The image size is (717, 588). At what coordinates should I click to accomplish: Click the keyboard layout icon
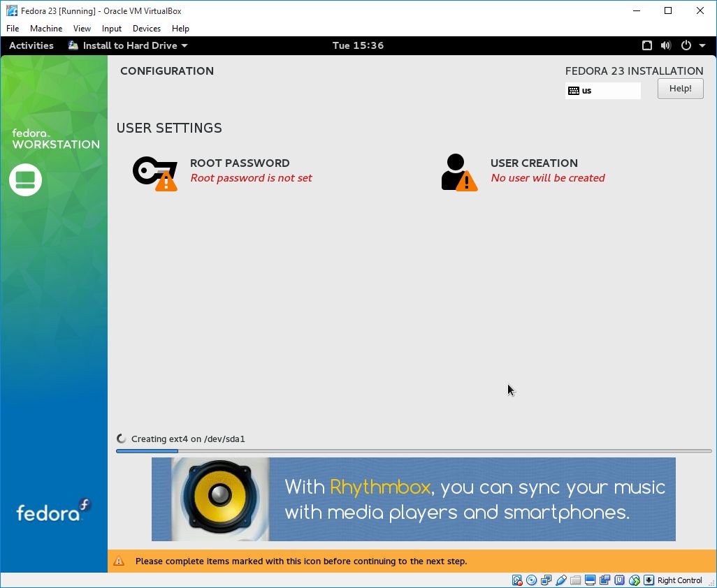pyautogui.click(x=574, y=91)
